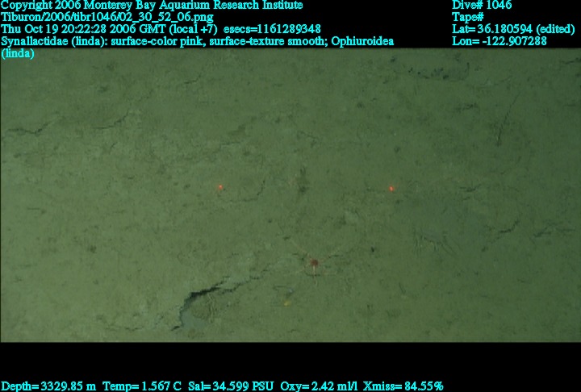Select the MBARI copyright text line
This screenshot has width=581, height=392.
point(152,5)
